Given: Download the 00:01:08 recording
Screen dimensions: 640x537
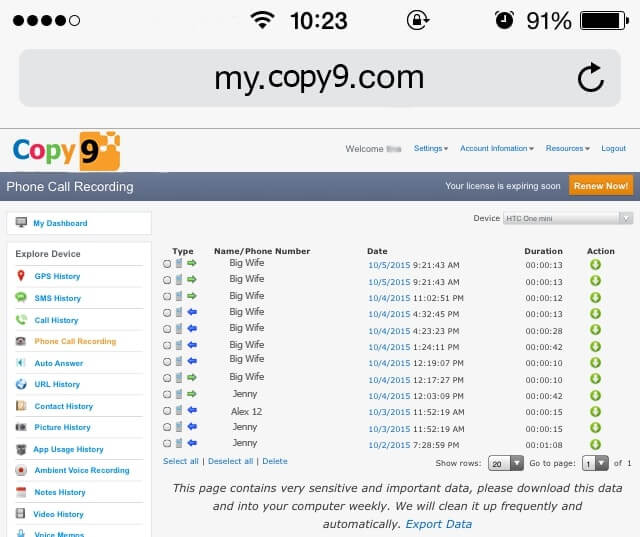Looking at the screenshot, I should (x=596, y=444).
